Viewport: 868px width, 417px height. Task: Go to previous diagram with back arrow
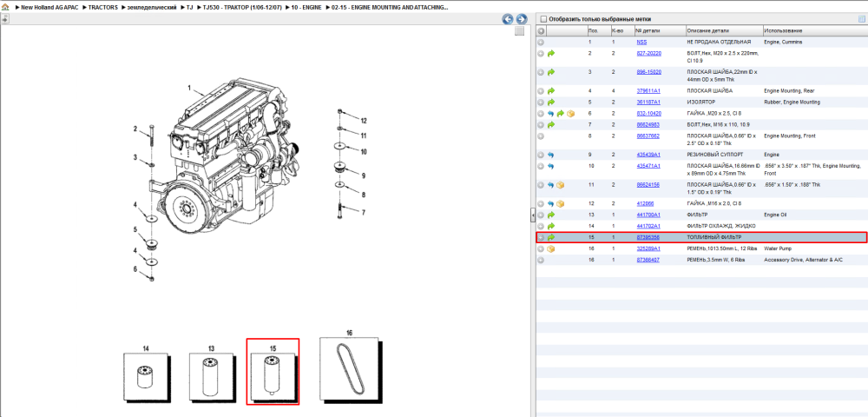508,19
